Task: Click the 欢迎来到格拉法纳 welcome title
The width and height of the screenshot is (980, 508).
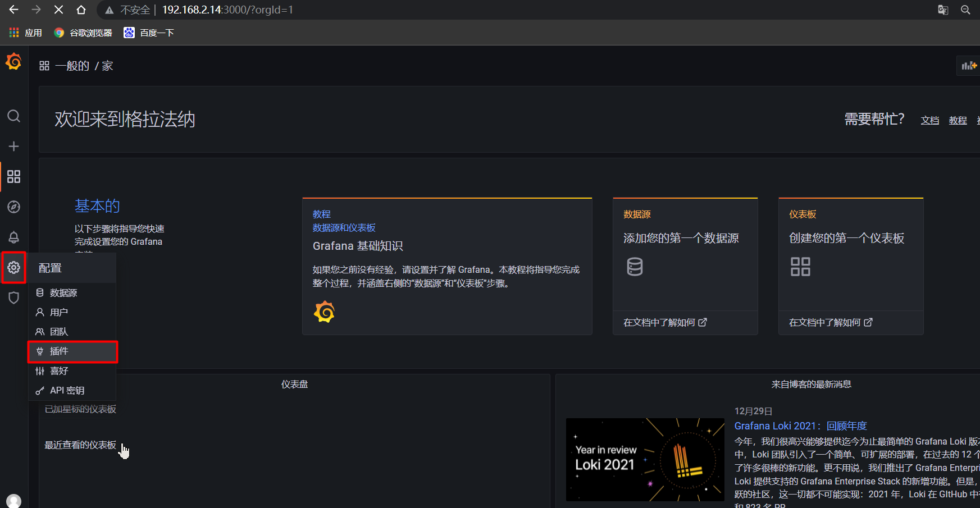Action: 125,119
